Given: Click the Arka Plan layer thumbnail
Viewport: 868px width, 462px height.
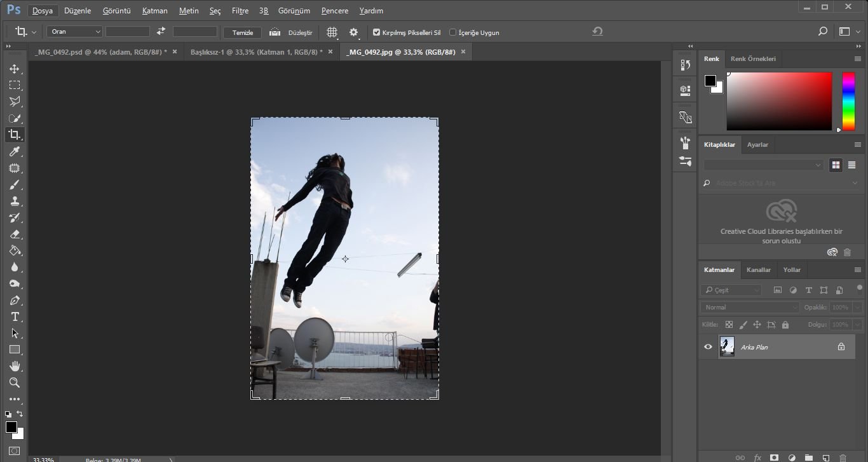Looking at the screenshot, I should [727, 347].
